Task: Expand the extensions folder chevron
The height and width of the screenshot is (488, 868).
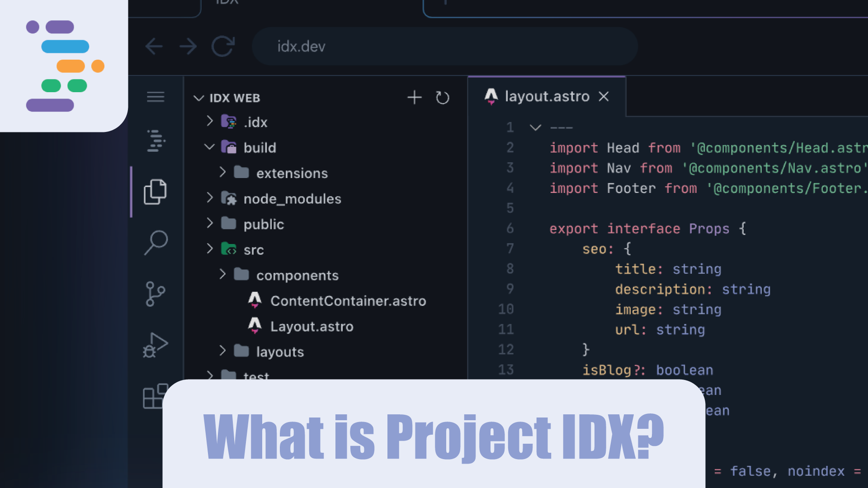Action: tap(222, 172)
